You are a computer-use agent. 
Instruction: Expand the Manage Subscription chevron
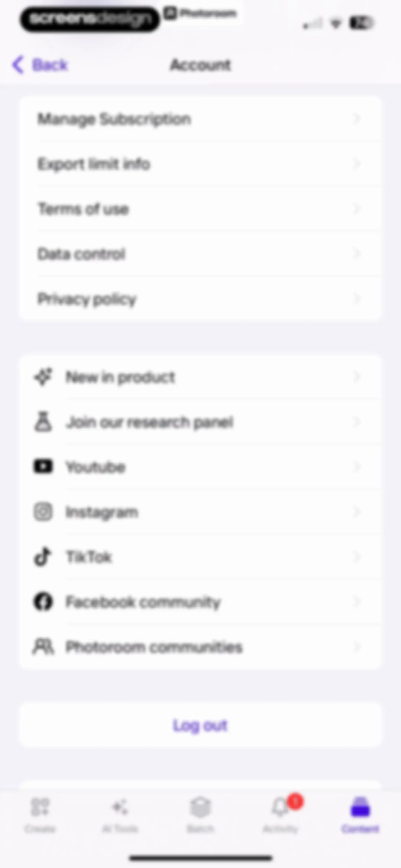(357, 119)
